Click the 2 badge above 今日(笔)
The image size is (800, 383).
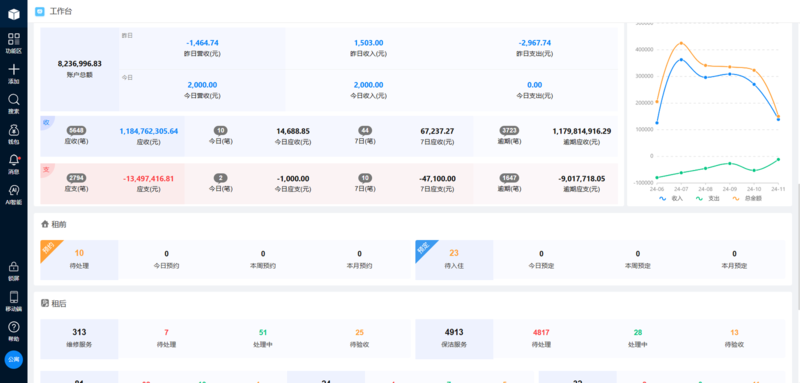(x=220, y=178)
